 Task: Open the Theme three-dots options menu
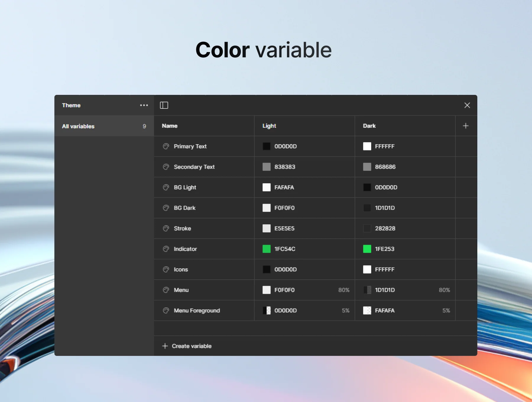[144, 105]
